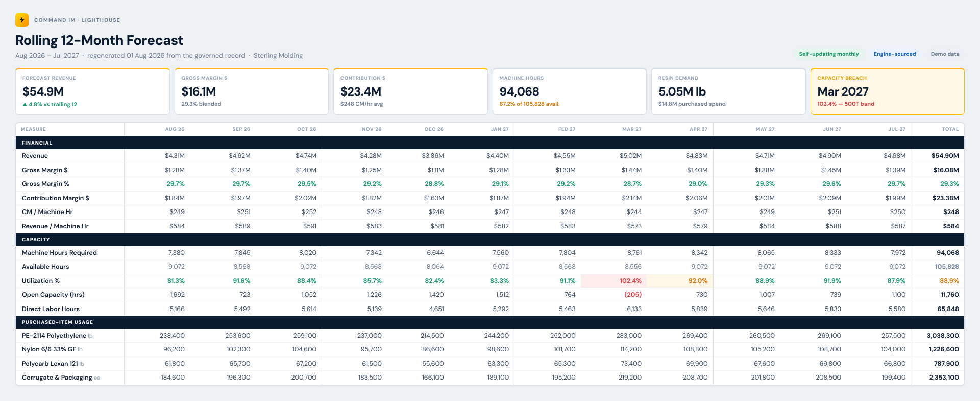Open the Resin Demand 5.05M lb card
This screenshot has width=980, height=401.
[728, 91]
